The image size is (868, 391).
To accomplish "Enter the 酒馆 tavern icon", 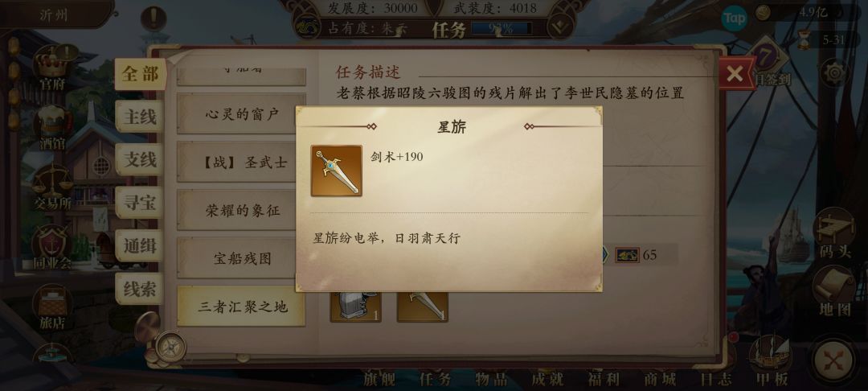I will (x=52, y=128).
